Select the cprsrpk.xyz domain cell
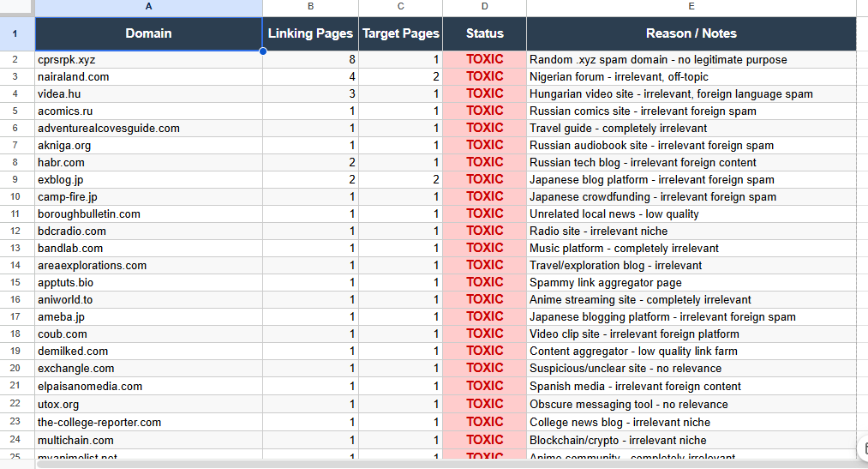868x469 pixels. tap(148, 60)
